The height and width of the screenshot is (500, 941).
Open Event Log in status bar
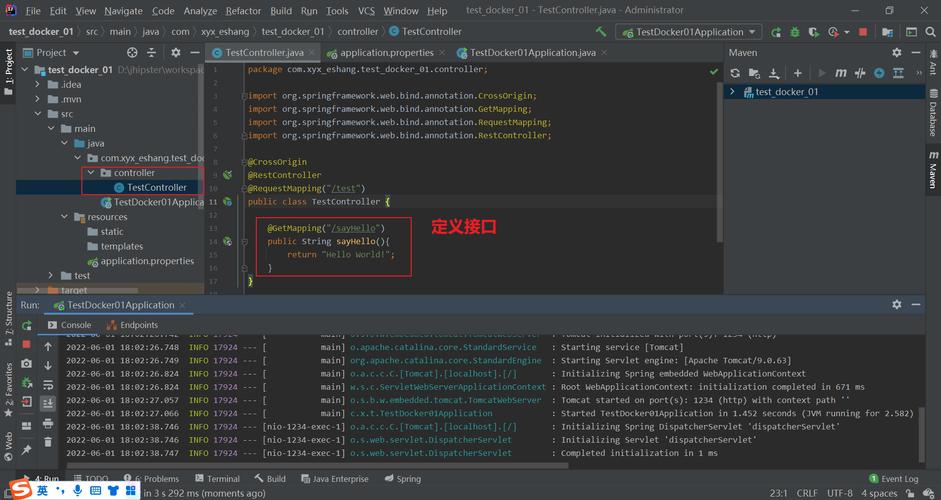(x=894, y=479)
